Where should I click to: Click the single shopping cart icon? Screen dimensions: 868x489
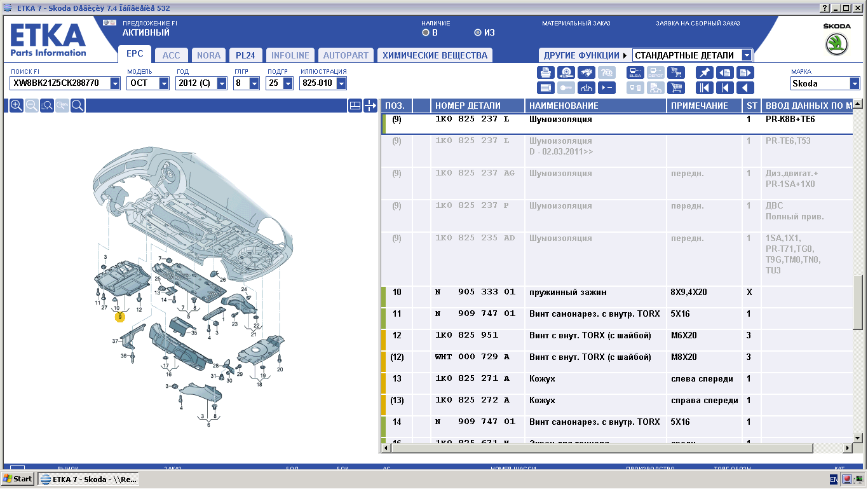[x=676, y=88]
